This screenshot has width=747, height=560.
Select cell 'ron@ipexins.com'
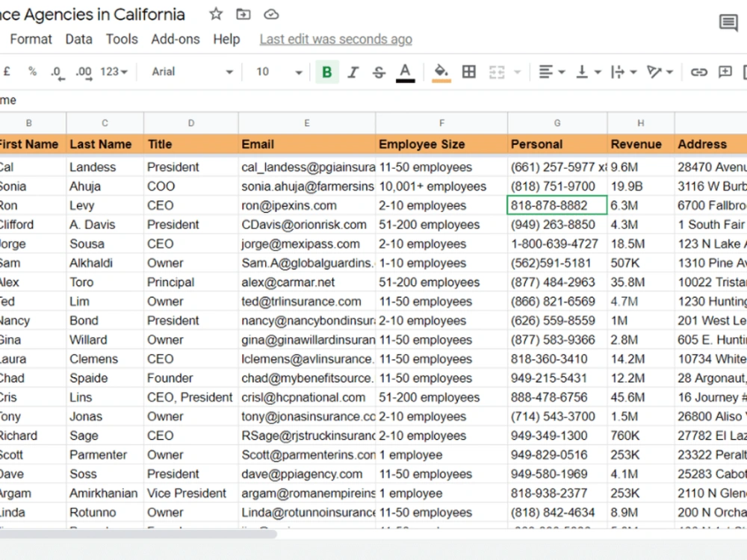pos(307,205)
